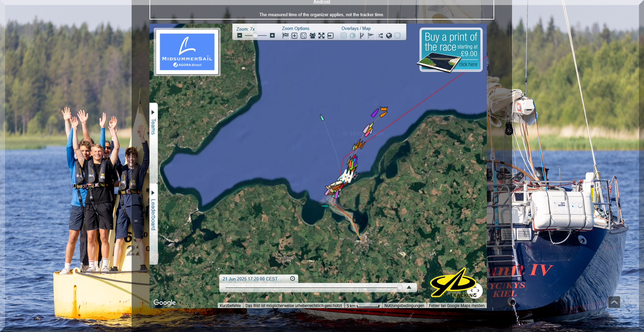The height and width of the screenshot is (332, 644).
Task: Open the Android link at top
Action: (321, 2)
